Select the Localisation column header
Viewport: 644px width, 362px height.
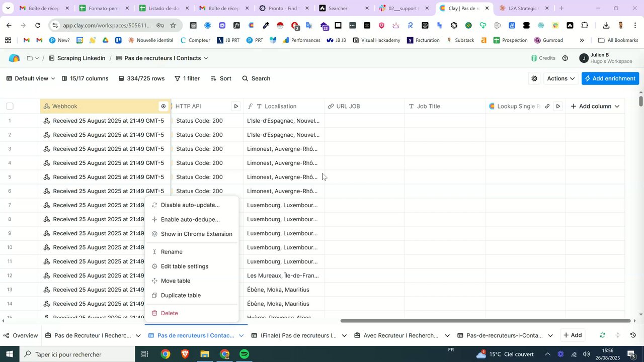[x=284, y=107]
